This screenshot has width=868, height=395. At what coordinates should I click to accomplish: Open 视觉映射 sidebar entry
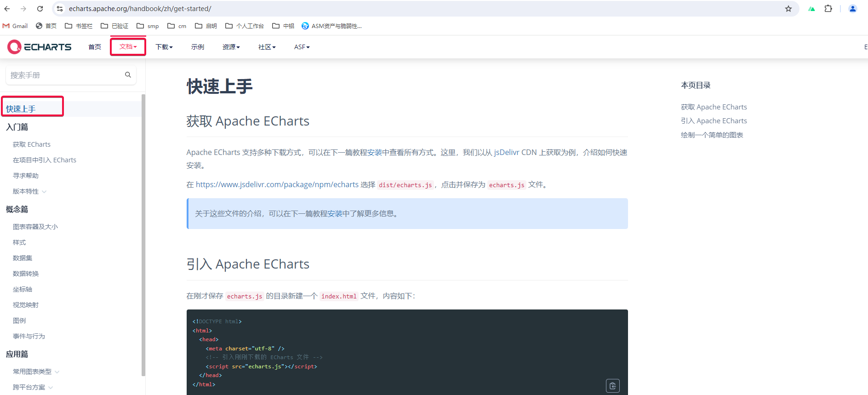click(26, 305)
